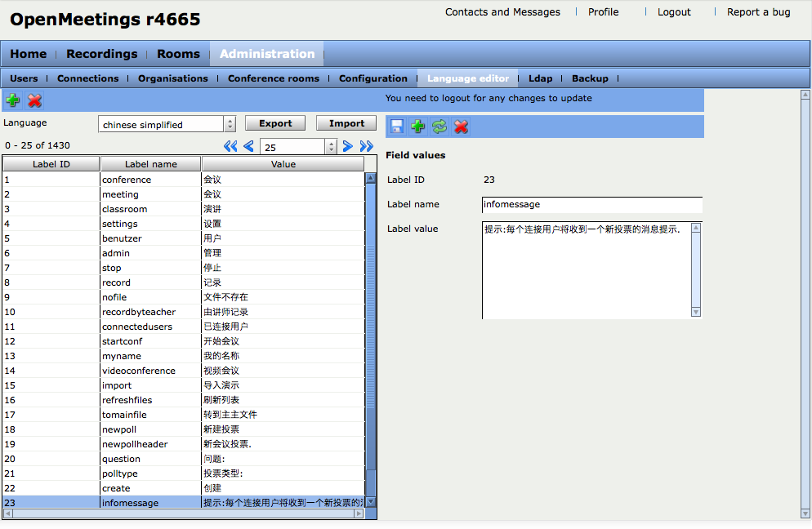Switch to the Configuration tab
Screen dimensions: 812x529
click(x=373, y=78)
